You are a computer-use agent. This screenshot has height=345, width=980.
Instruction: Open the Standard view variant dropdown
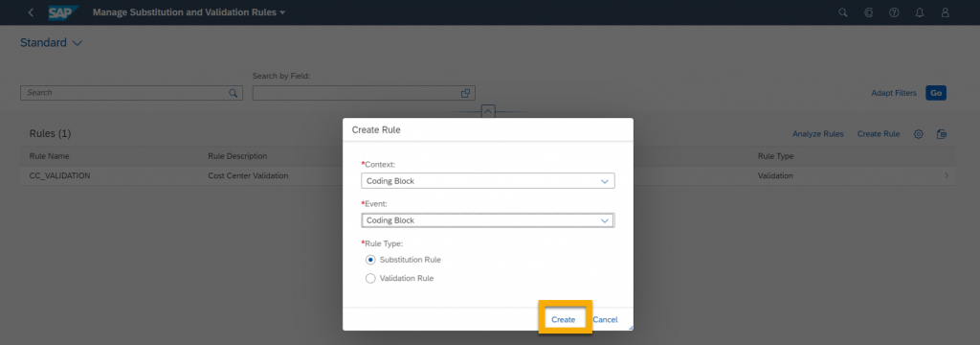[x=52, y=42]
